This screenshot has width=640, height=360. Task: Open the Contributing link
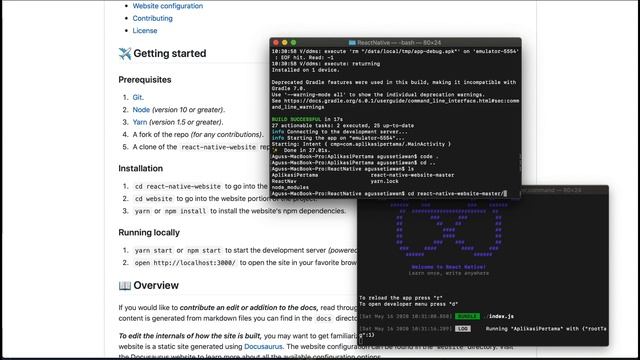point(152,18)
